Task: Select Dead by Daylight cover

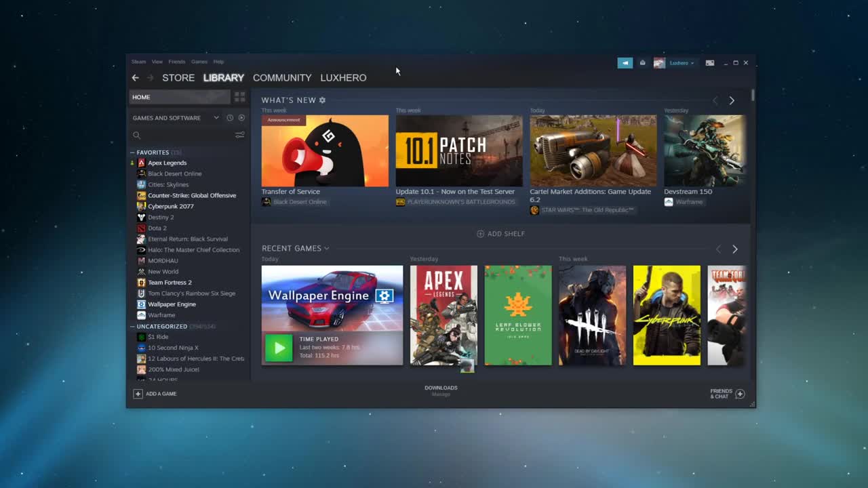Action: [x=593, y=315]
